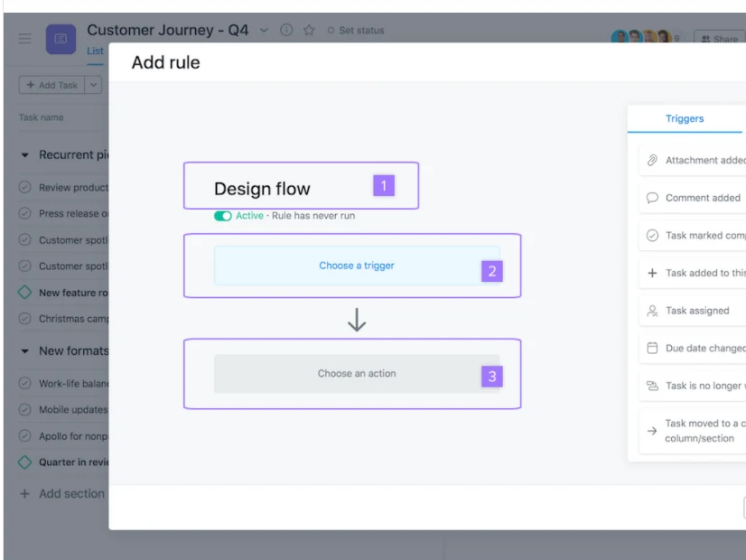Click the plus icon for Task added
This screenshot has height=560, width=746.
click(652, 273)
